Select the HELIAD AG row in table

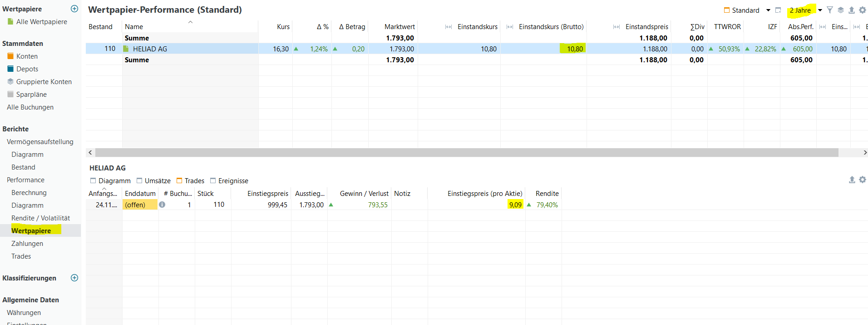pyautogui.click(x=150, y=49)
